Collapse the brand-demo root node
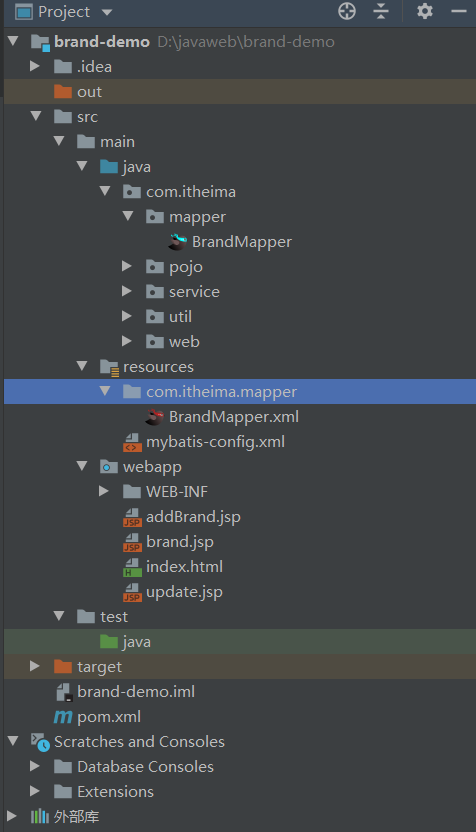Viewport: 476px width, 832px height. click(13, 41)
